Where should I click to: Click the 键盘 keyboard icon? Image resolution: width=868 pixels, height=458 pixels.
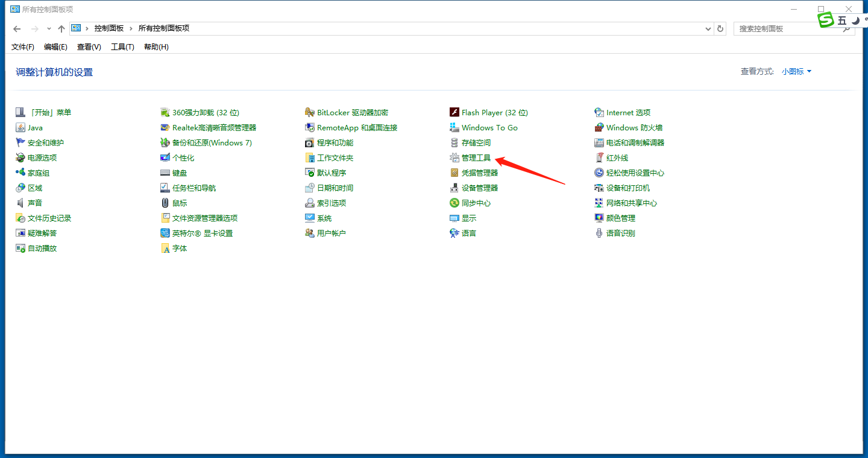(x=165, y=173)
